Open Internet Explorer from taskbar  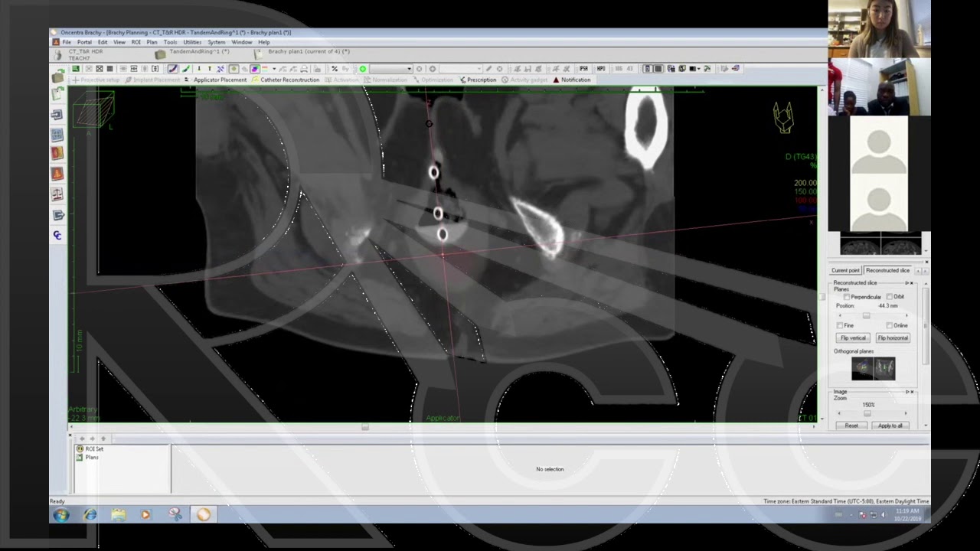90,515
